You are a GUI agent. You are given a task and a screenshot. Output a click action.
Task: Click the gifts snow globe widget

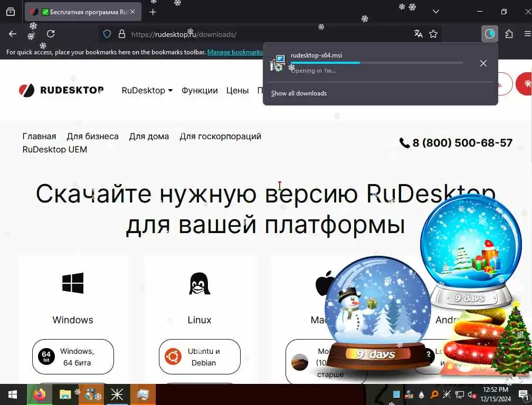pyautogui.click(x=471, y=251)
